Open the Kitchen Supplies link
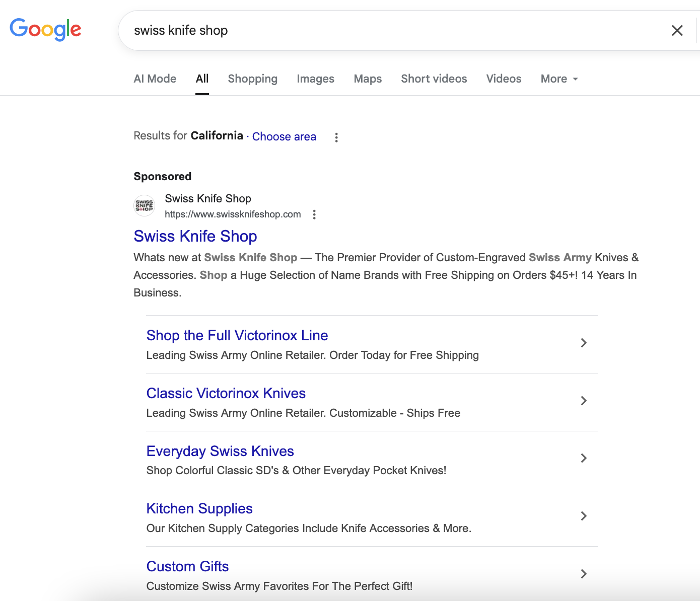This screenshot has width=700, height=601. pyautogui.click(x=199, y=508)
